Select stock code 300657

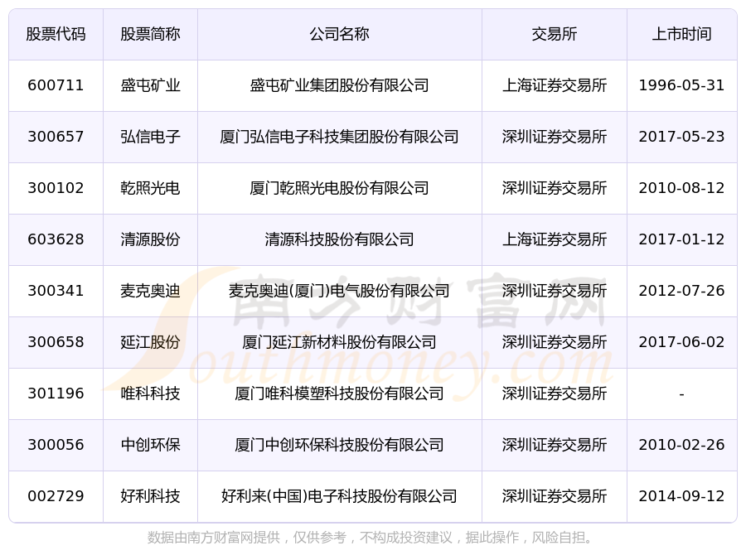[x=56, y=137]
